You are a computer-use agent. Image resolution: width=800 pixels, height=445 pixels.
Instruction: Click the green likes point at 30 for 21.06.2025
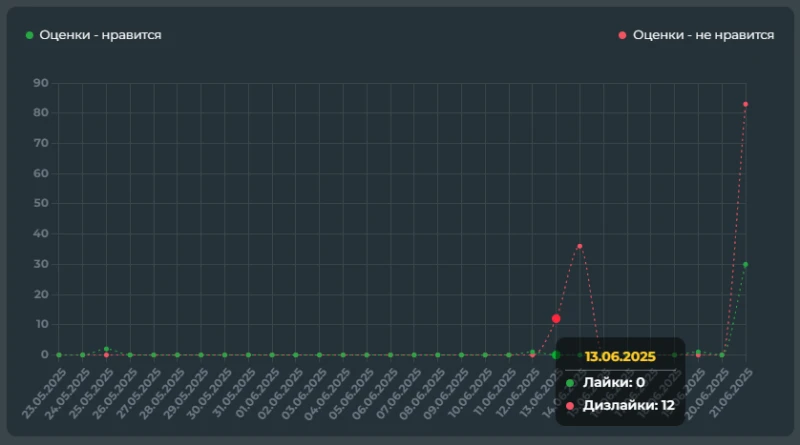point(745,264)
